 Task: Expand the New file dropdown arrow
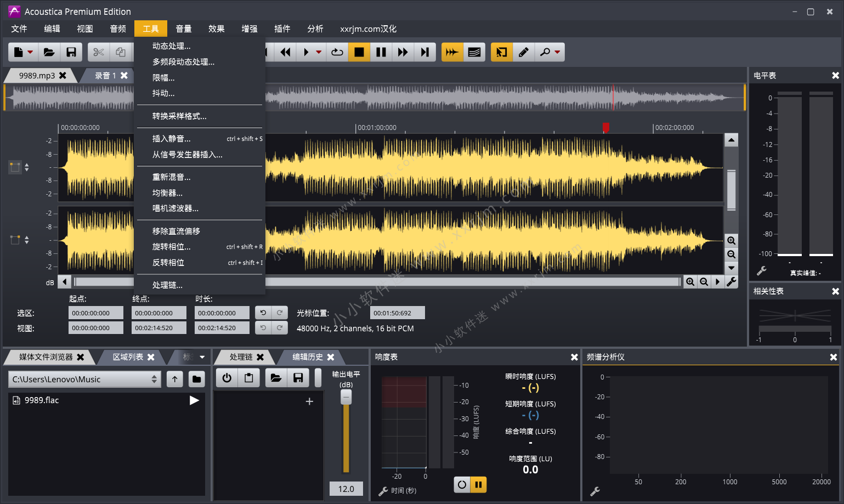30,52
